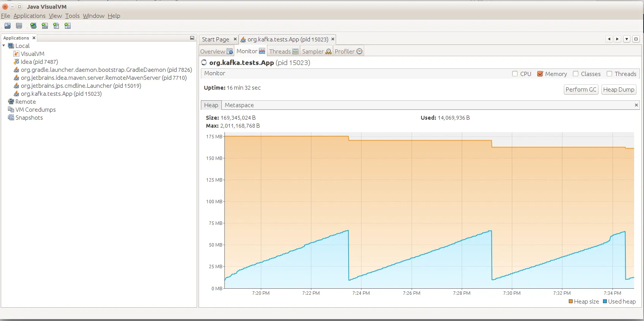Open the Tools menu
The width and height of the screenshot is (644, 321).
pos(73,16)
